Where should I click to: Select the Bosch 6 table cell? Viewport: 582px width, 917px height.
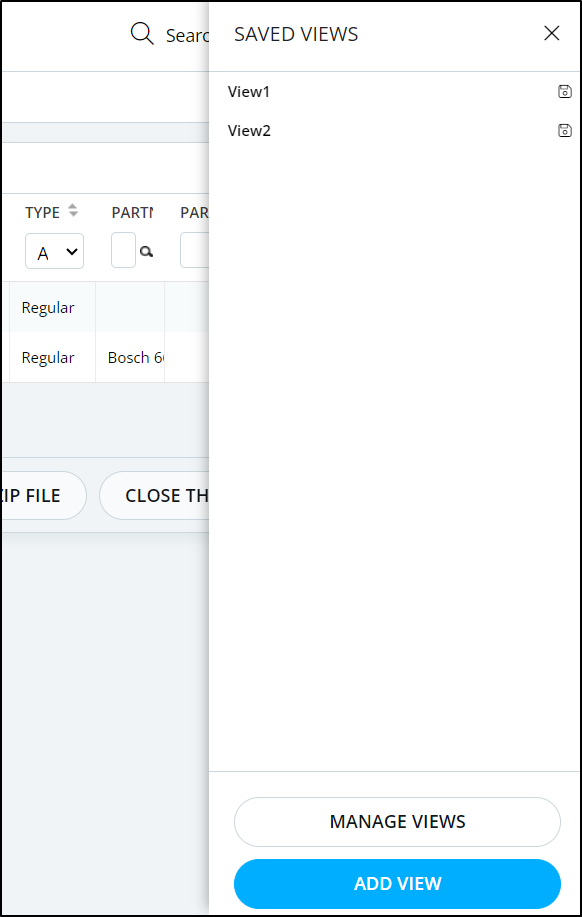pyautogui.click(x=130, y=357)
